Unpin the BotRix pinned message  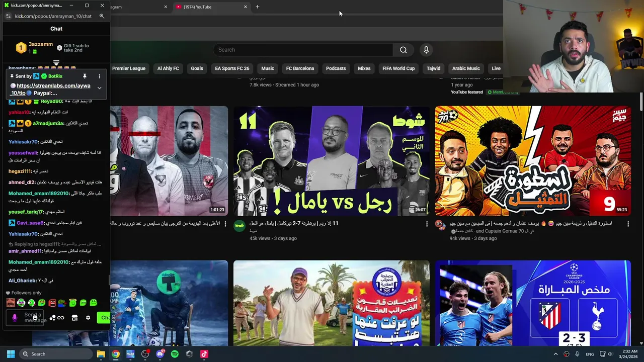point(85,76)
